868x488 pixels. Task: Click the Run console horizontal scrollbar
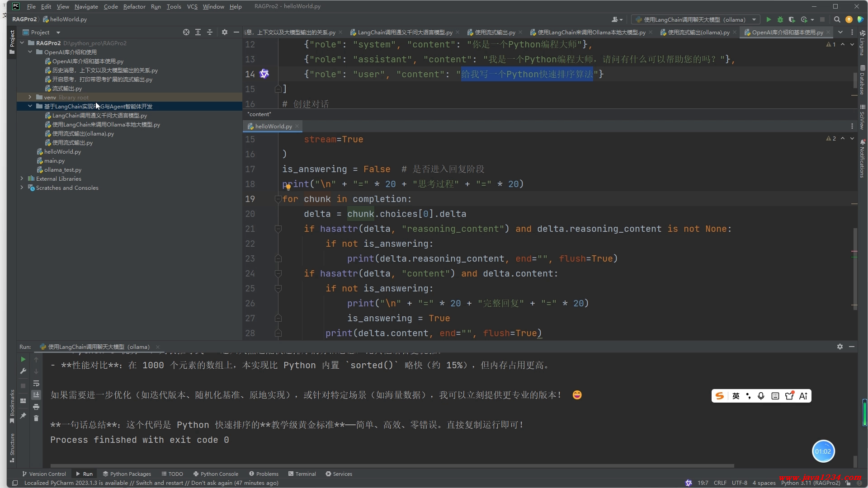pos(392,465)
